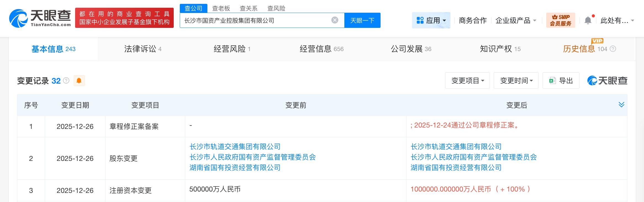Image resolution: width=644 pixels, height=202 pixels.
Task: Click the SVIP member service icon
Action: coord(560,20)
